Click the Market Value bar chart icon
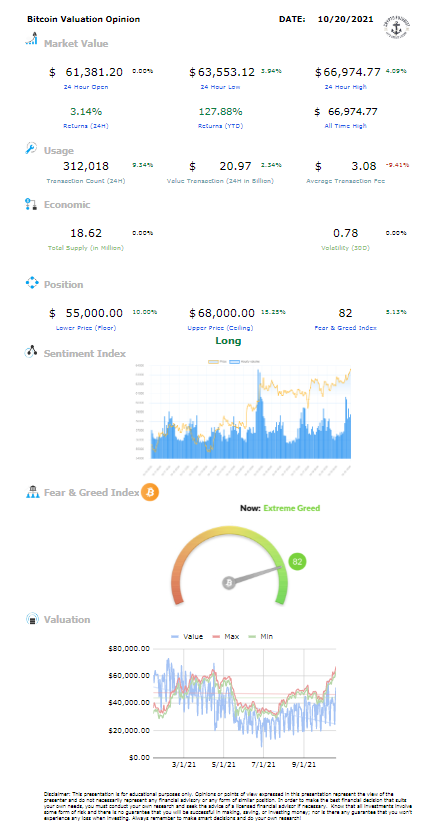This screenshot has width=446, height=837. pos(31,39)
